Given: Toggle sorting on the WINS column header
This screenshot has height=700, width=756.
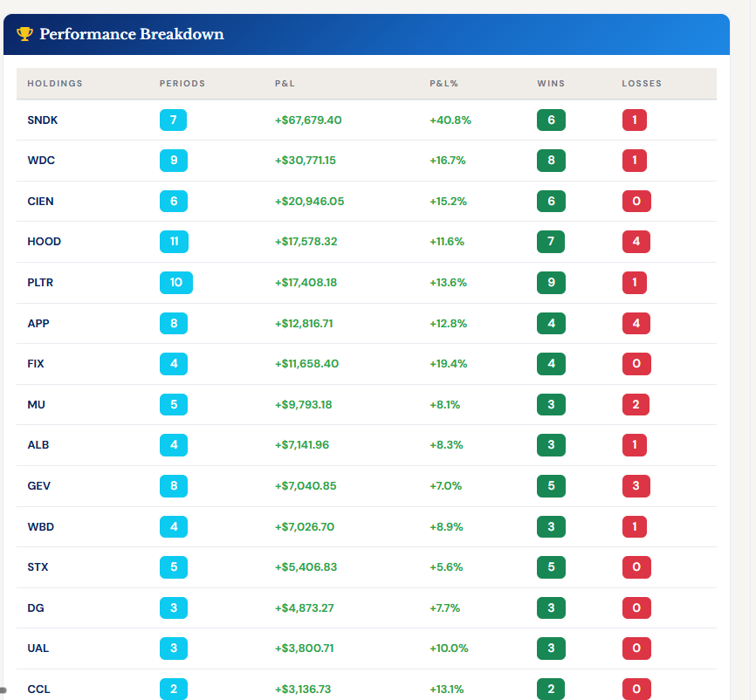Looking at the screenshot, I should pos(551,84).
